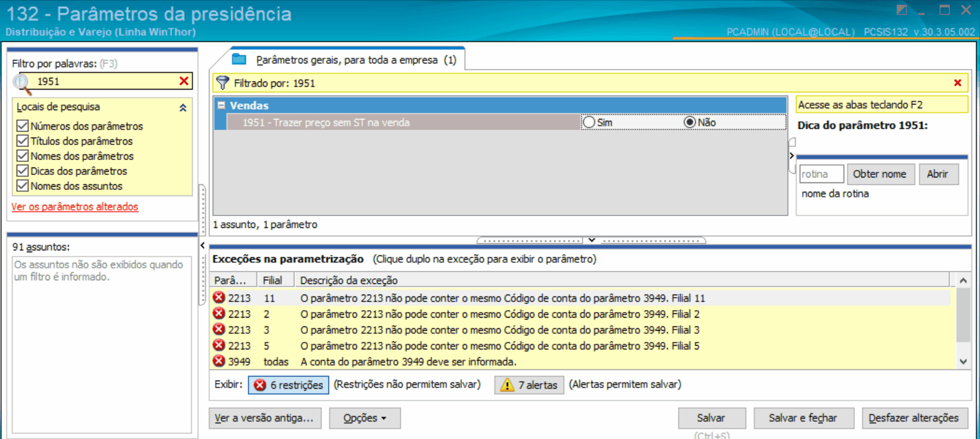
Task: Click the 'Filtro por palavras' field containing 1951
Action: click(106, 82)
